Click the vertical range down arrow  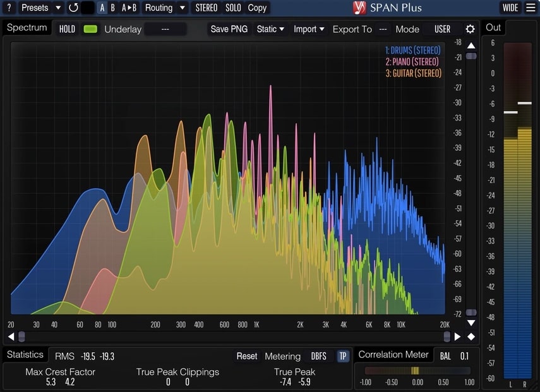tap(471, 323)
